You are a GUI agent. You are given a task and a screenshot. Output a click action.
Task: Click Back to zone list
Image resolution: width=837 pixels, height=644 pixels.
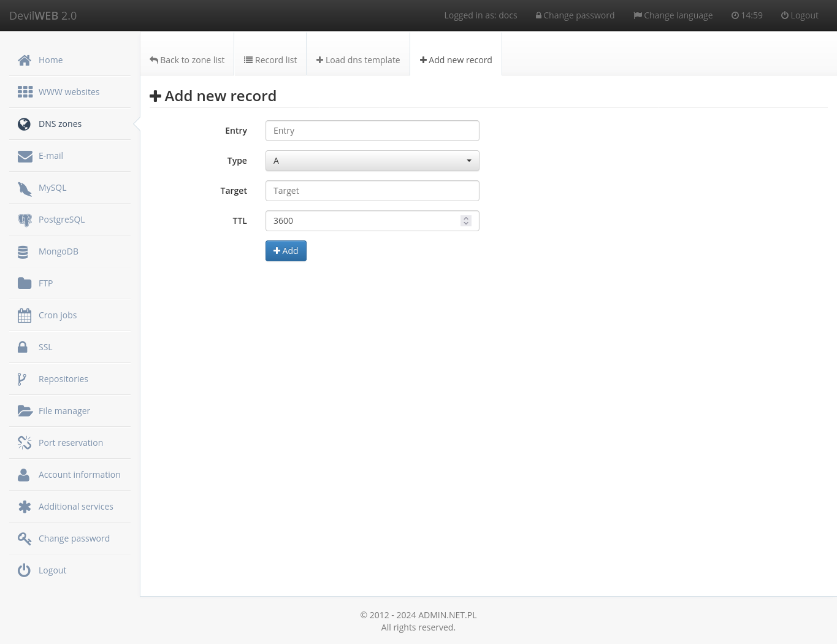pyautogui.click(x=186, y=59)
